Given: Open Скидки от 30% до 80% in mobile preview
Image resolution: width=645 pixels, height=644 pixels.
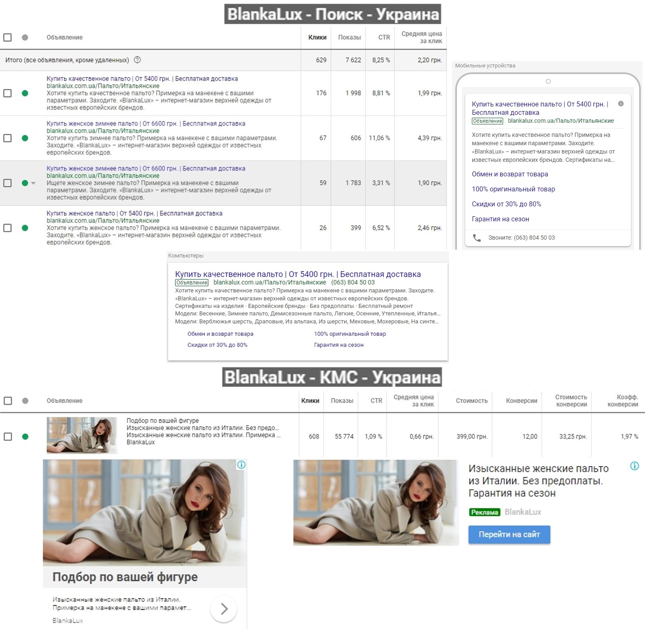Looking at the screenshot, I should tap(506, 204).
